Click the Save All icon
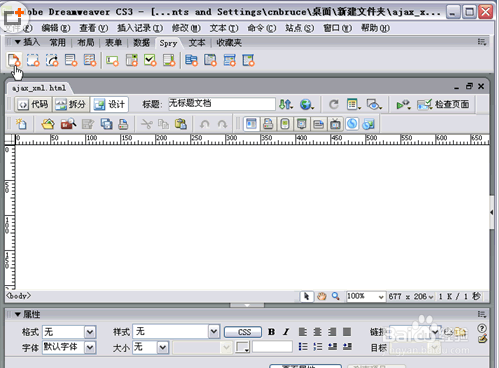This screenshot has height=368, width=499. click(x=107, y=124)
